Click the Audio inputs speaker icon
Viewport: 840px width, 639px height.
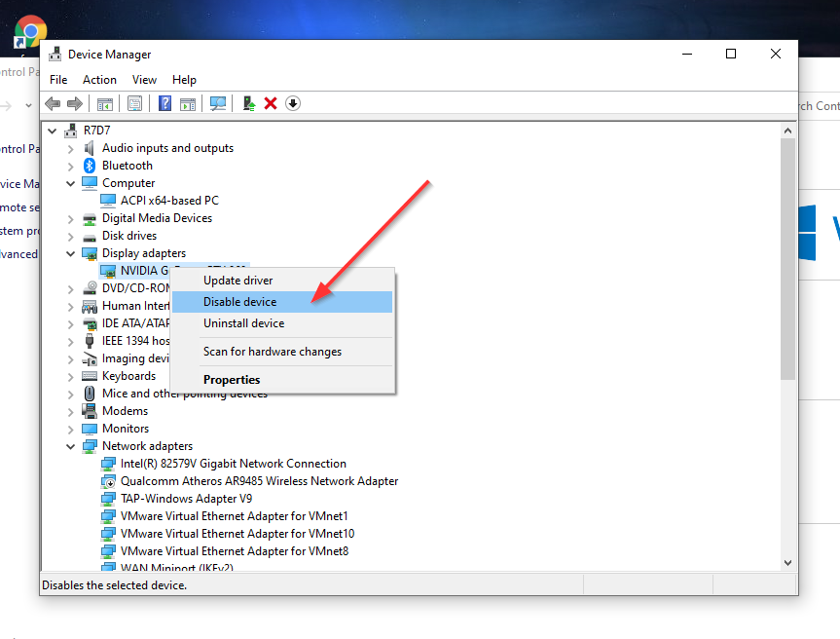(89, 148)
